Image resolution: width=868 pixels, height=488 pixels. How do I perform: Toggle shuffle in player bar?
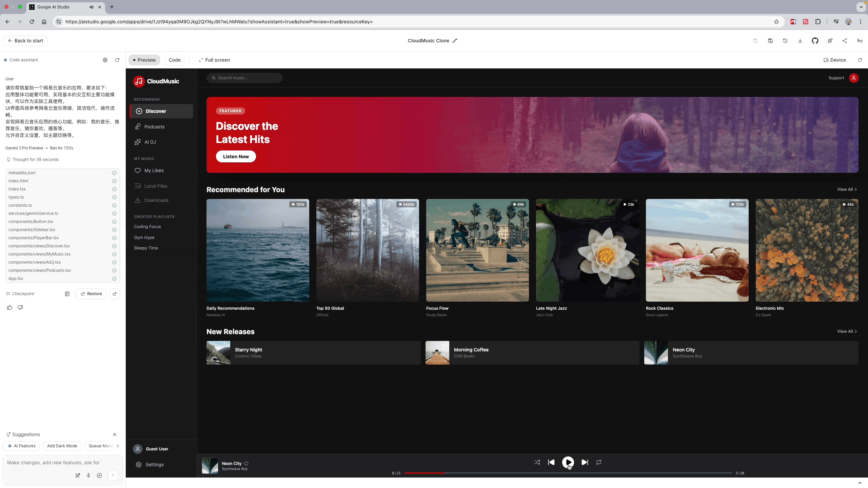coord(537,462)
